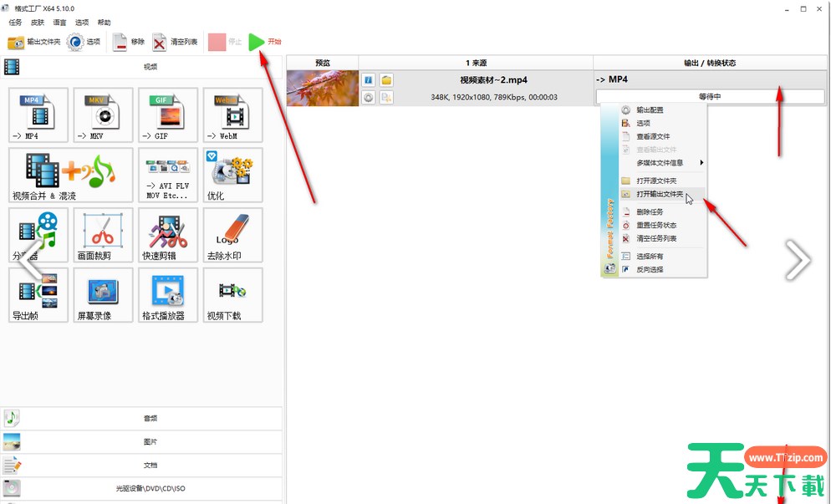
Task: Choose Clear Task List (清空任务列表)
Action: tap(662, 238)
